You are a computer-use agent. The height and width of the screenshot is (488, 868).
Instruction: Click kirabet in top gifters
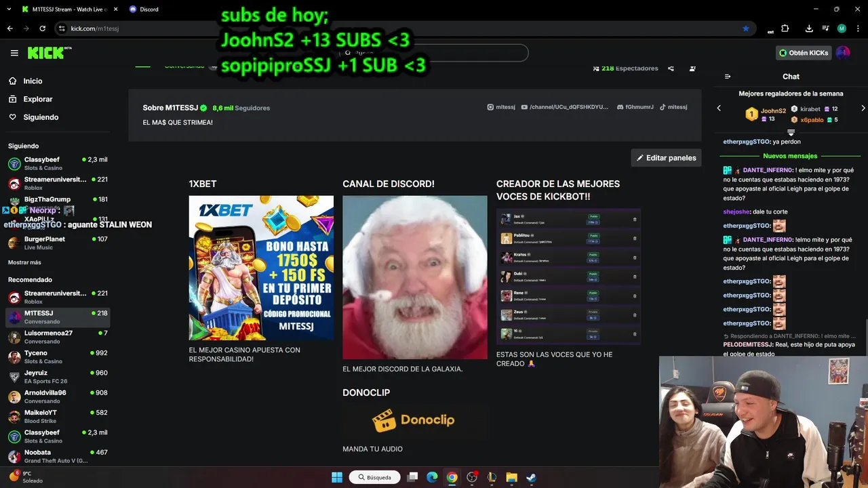pos(810,108)
